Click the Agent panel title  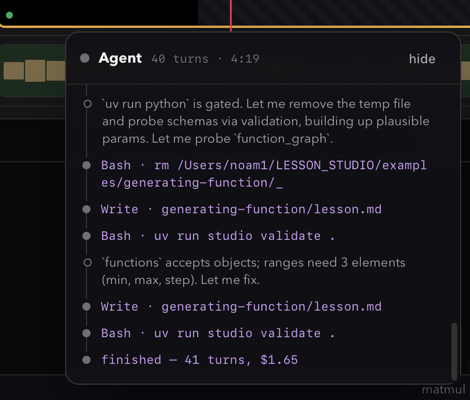tap(120, 58)
